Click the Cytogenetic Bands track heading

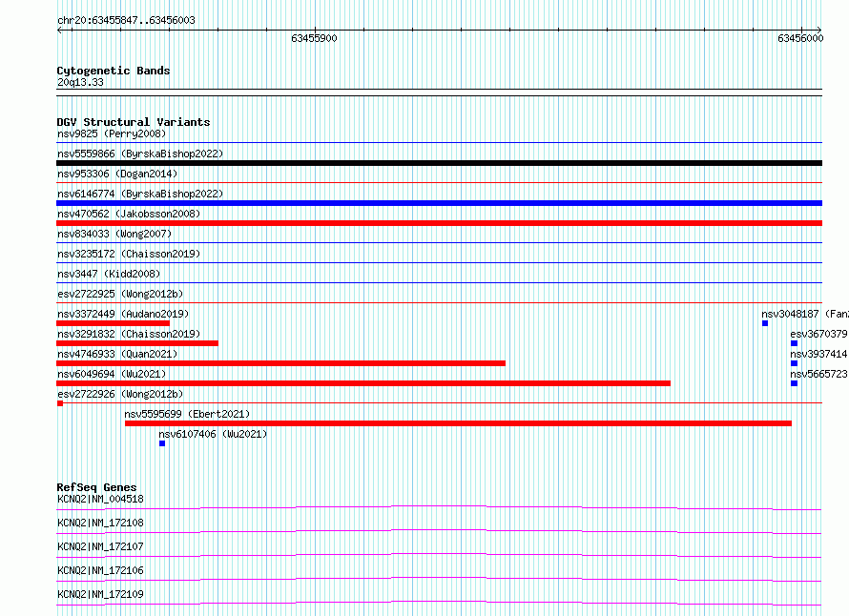(x=114, y=71)
